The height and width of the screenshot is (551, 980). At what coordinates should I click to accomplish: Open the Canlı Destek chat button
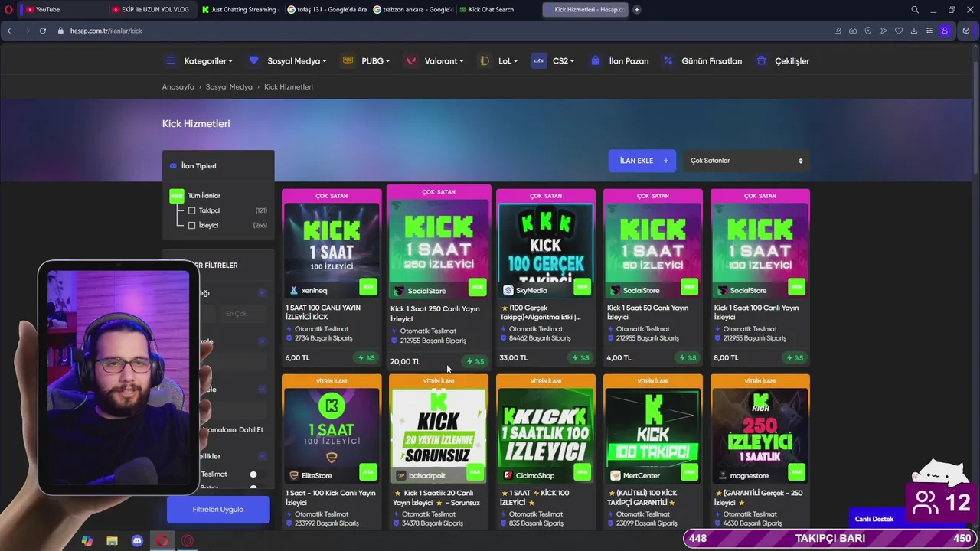[x=874, y=519]
